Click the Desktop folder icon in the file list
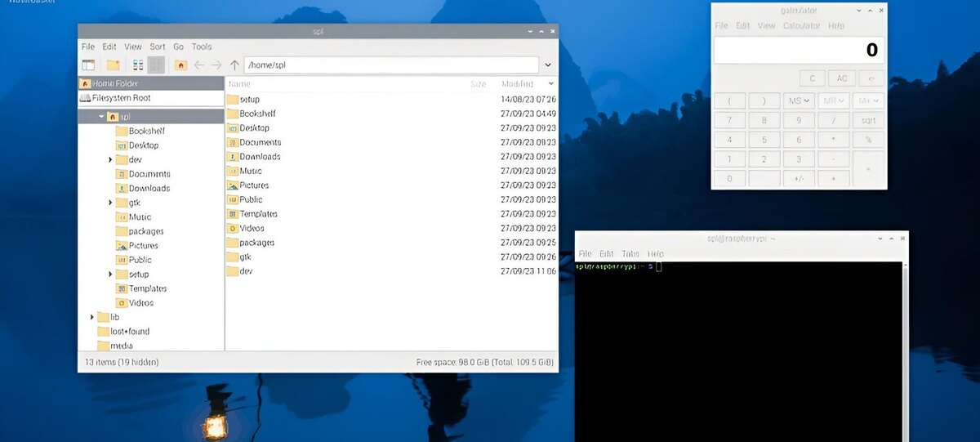The height and width of the screenshot is (442, 980). pyautogui.click(x=232, y=128)
